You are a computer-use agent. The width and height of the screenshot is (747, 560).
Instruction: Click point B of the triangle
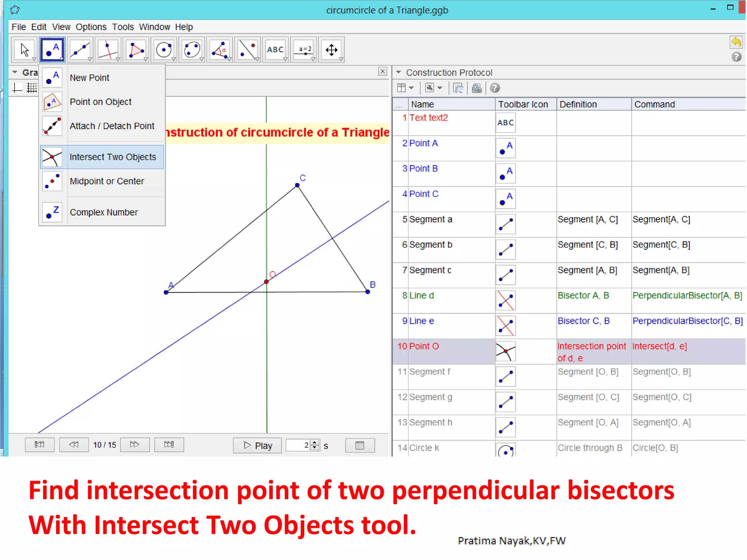[368, 292]
